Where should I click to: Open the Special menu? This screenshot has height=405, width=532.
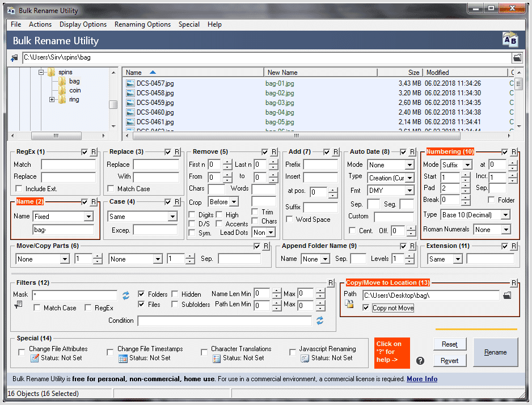coord(189,24)
